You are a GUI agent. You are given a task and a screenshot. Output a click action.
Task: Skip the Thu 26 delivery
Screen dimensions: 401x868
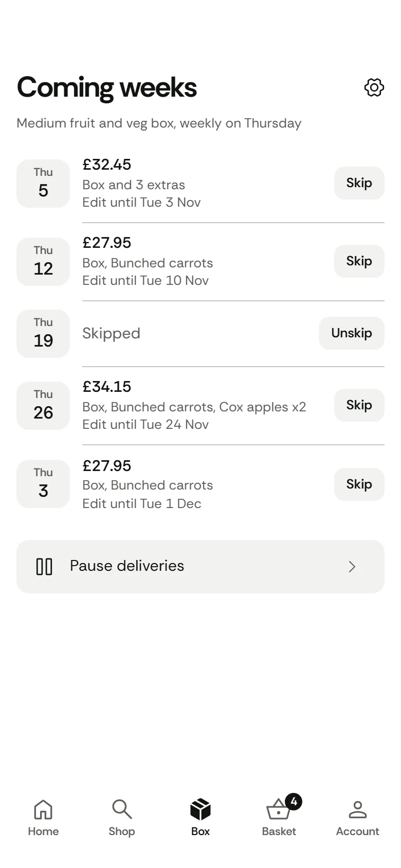359,405
